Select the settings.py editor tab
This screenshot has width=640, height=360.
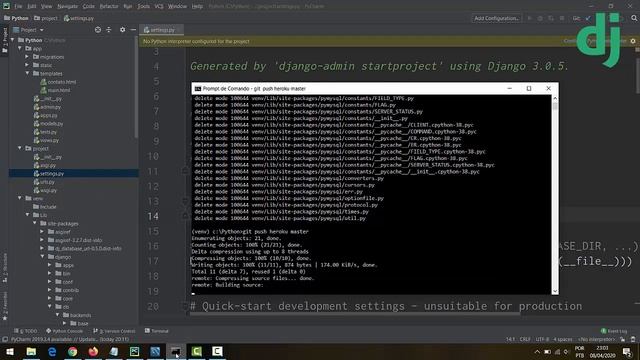162,30
